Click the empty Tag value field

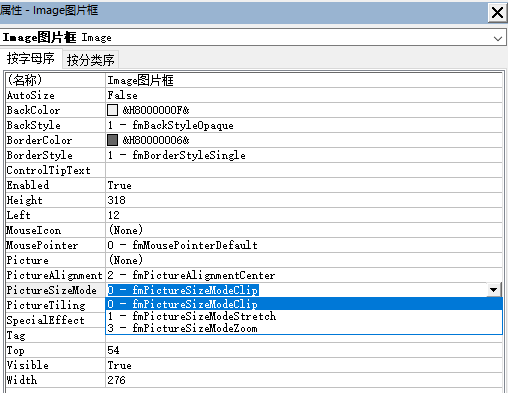pyautogui.click(x=304, y=339)
